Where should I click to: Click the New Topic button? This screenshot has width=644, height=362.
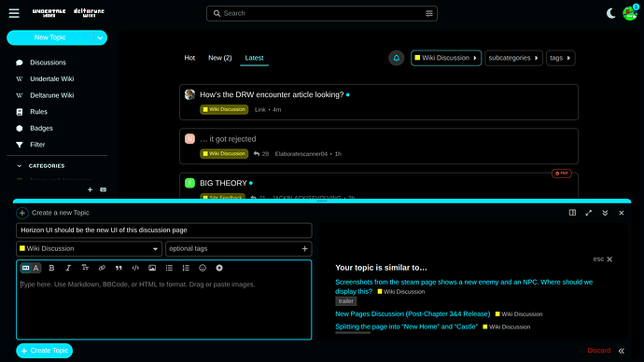click(x=49, y=37)
